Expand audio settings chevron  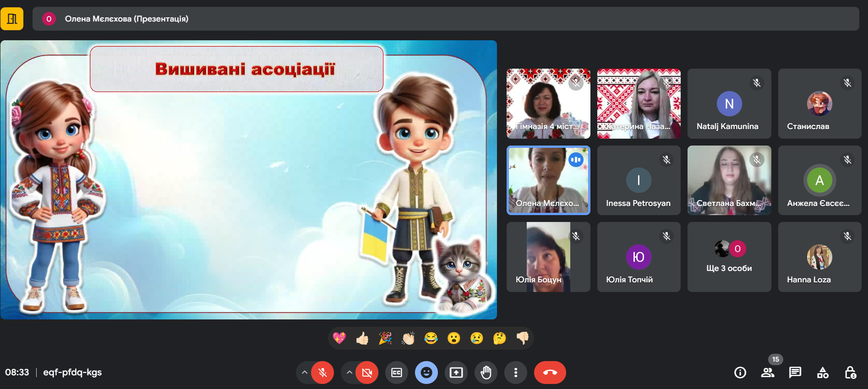click(x=304, y=373)
